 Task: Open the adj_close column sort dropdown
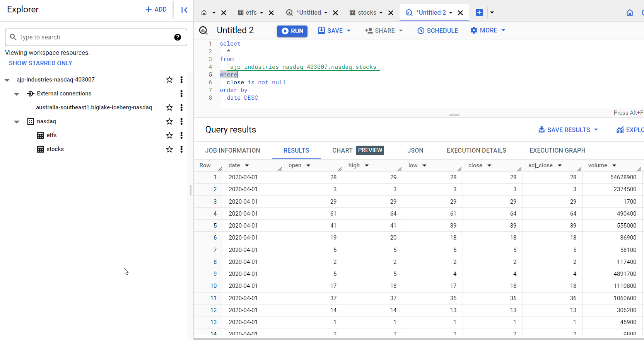[560, 165]
